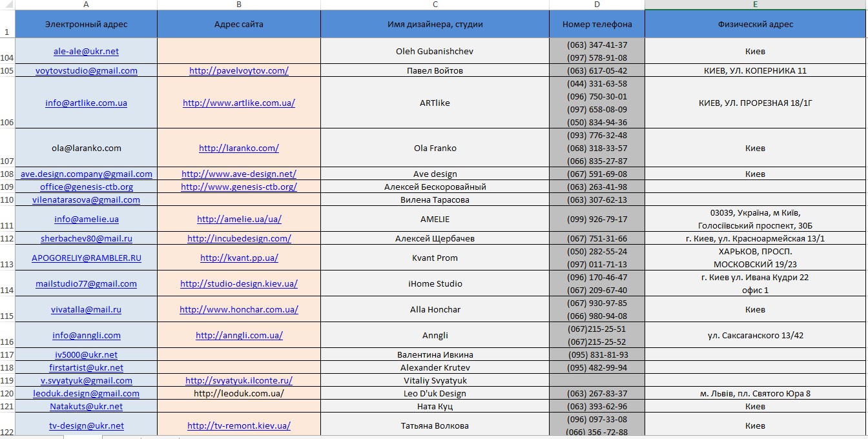Screen dimensions: 868x439
Task: Select column B header
Action: click(239, 5)
